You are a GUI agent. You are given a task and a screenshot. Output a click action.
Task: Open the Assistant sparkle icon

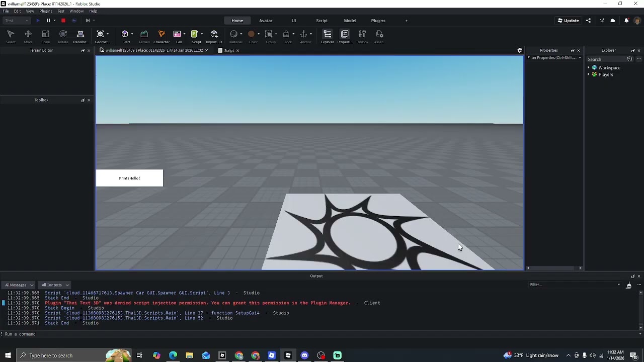click(x=602, y=21)
